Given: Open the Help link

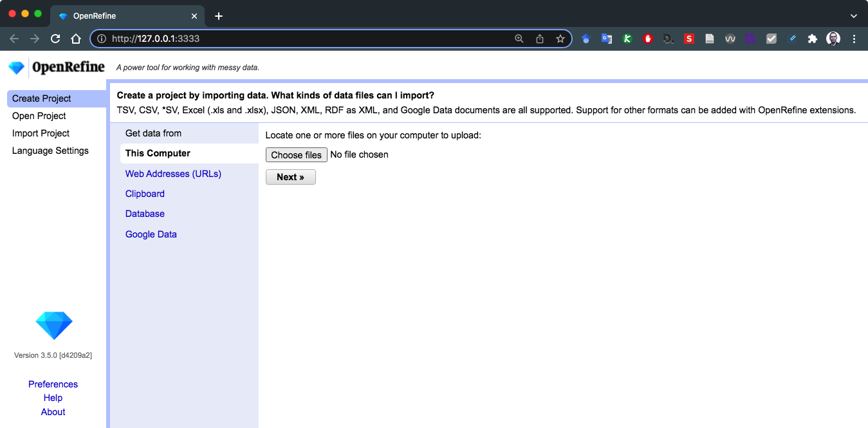Looking at the screenshot, I should click(53, 398).
